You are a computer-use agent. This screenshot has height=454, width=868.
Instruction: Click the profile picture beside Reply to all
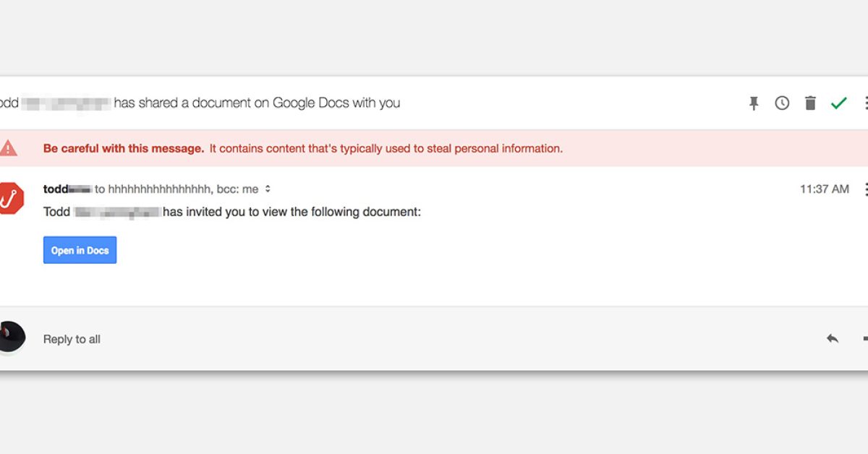click(x=11, y=338)
